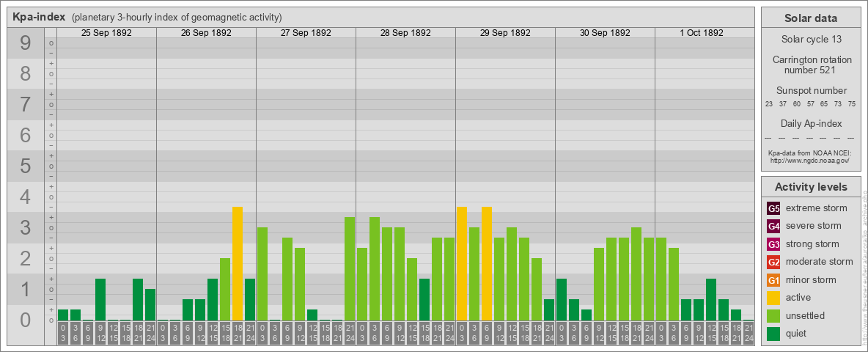Select the 29 Sep 1892 date header
This screenshot has width=868, height=352.
coord(505,33)
